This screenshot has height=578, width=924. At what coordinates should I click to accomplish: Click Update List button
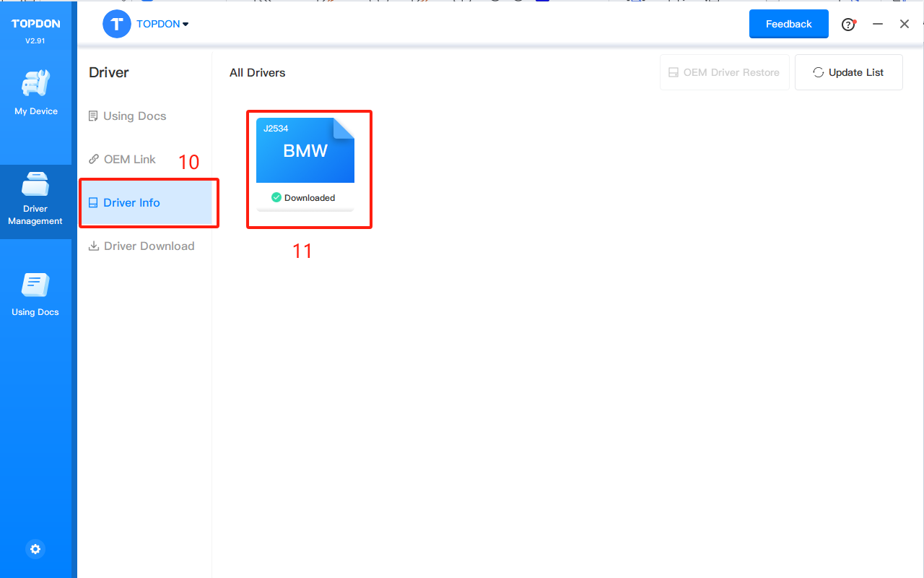(x=849, y=72)
